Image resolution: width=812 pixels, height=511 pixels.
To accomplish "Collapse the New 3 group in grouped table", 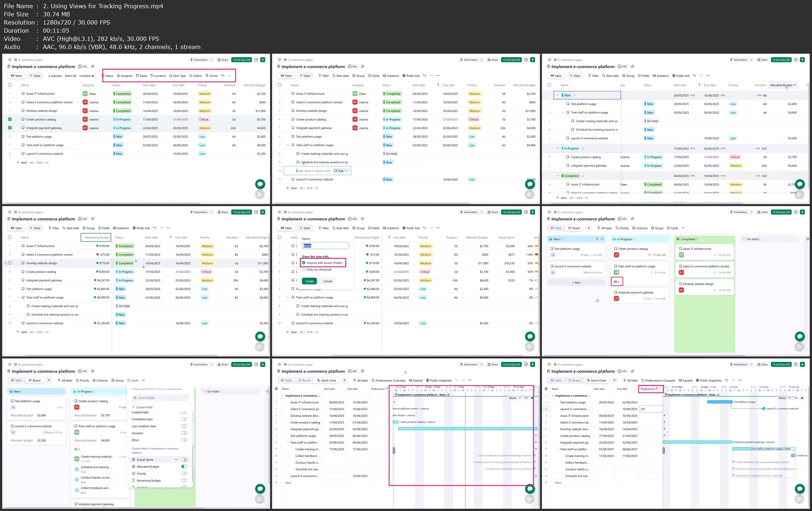I will pyautogui.click(x=557, y=95).
